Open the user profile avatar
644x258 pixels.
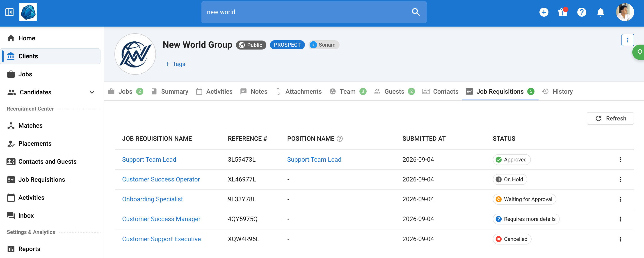[x=625, y=12]
